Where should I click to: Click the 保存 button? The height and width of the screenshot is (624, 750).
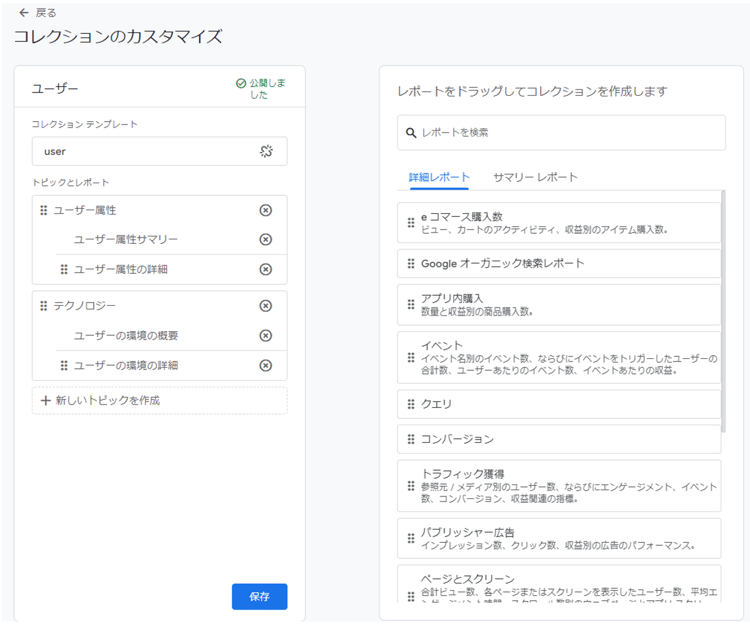point(260,597)
